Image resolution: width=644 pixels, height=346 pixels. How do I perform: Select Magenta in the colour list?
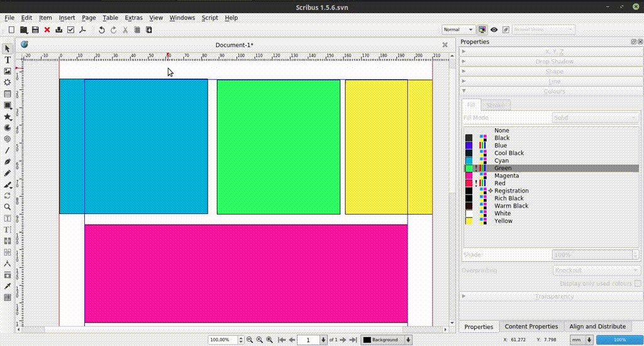pos(506,176)
